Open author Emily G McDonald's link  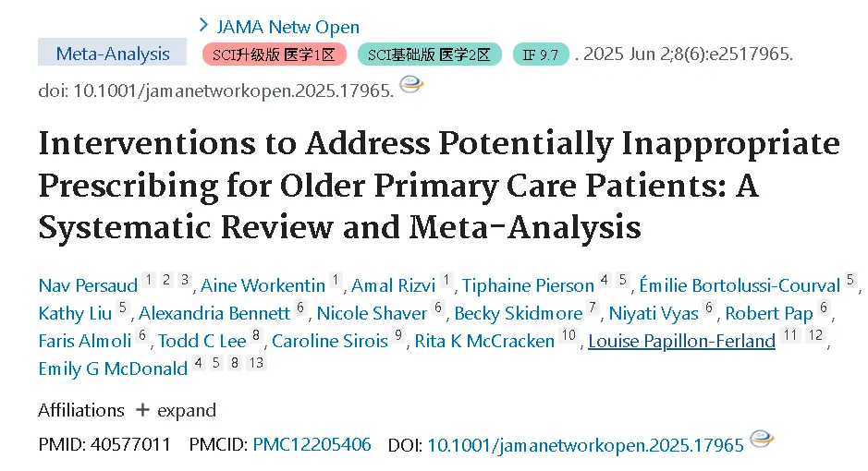point(113,368)
